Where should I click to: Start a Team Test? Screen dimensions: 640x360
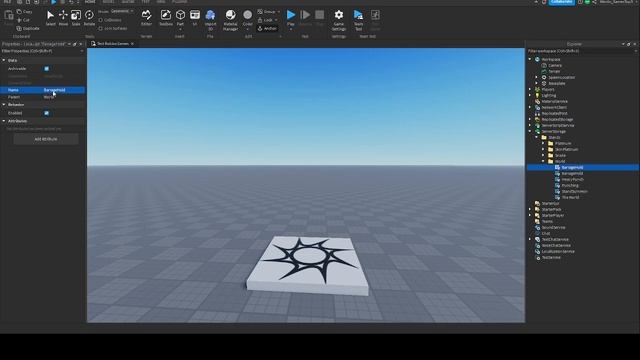pos(358,19)
